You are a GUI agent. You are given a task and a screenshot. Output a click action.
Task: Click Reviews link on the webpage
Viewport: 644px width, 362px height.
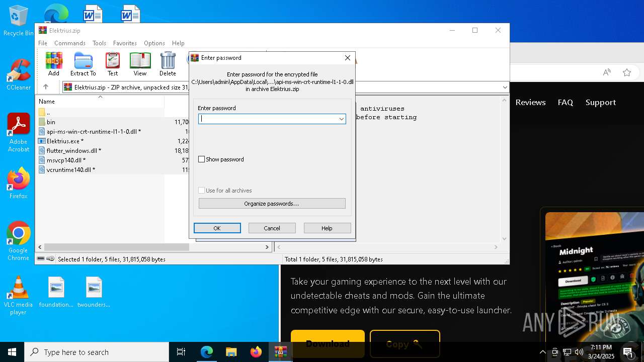click(x=530, y=102)
